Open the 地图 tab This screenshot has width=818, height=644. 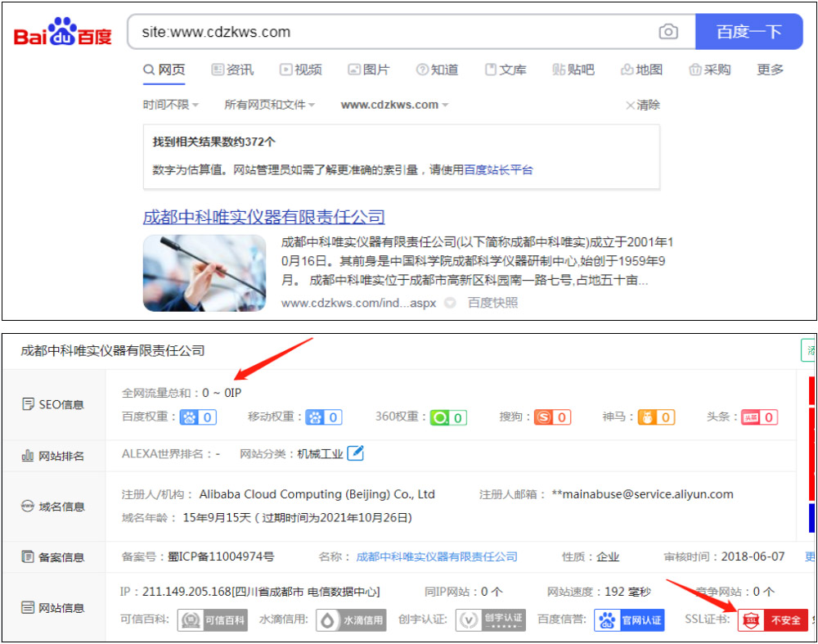click(641, 70)
